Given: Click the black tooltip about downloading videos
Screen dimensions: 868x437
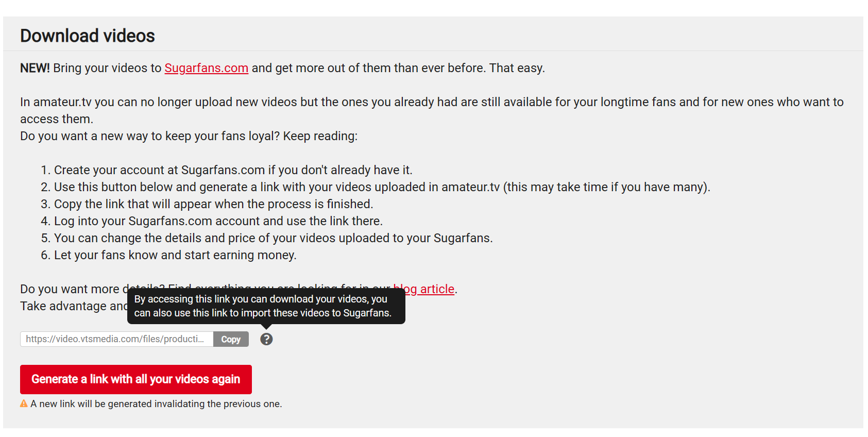Looking at the screenshot, I should [x=266, y=306].
